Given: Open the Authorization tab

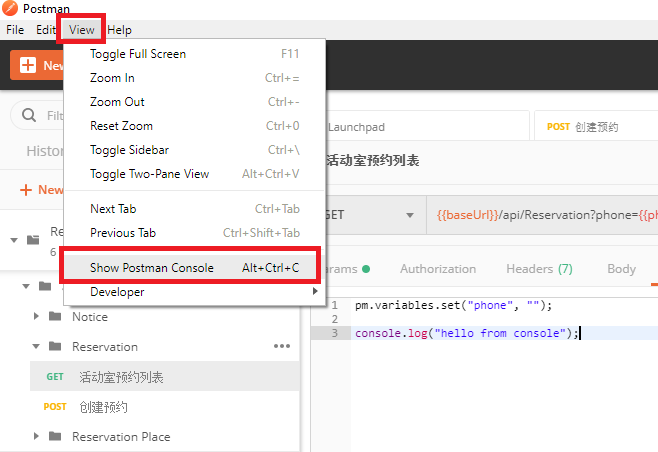Looking at the screenshot, I should click(438, 269).
